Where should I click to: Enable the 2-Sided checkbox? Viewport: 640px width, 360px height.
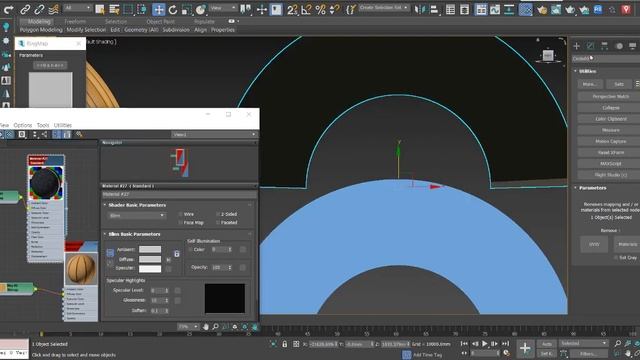tap(218, 214)
